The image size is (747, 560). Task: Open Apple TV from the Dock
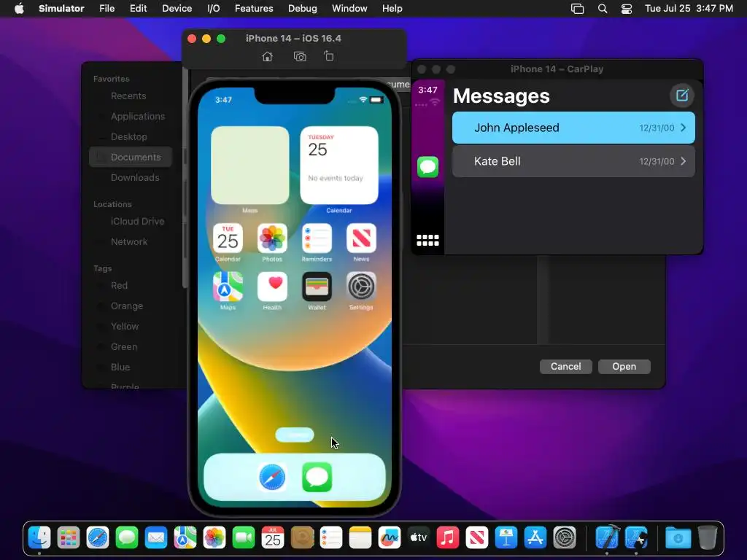[x=418, y=538]
